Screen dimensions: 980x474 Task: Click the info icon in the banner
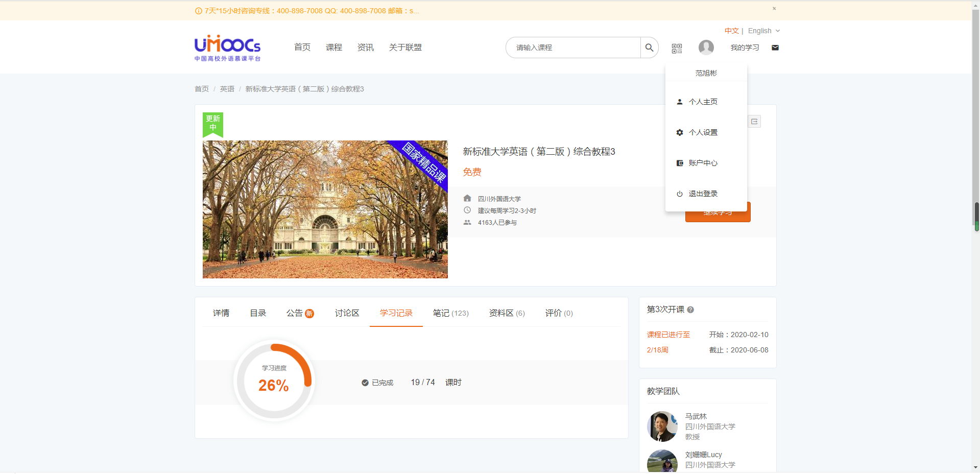click(198, 11)
